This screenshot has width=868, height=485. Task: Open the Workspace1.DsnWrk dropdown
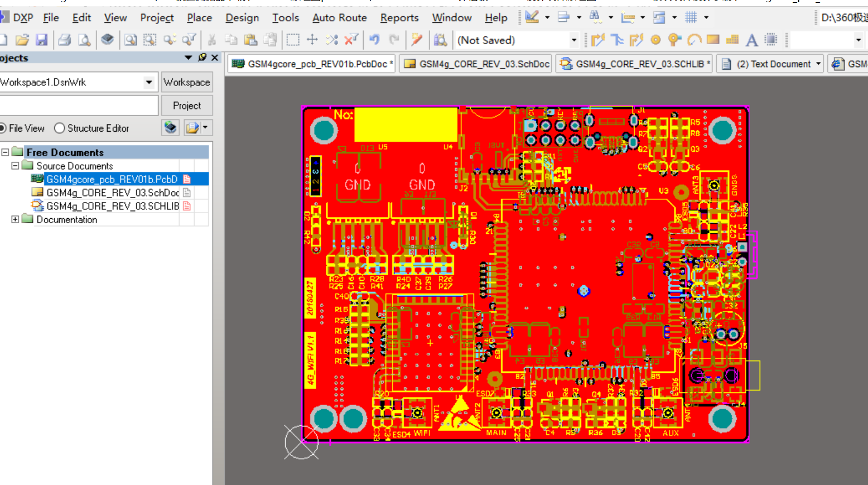coord(149,82)
